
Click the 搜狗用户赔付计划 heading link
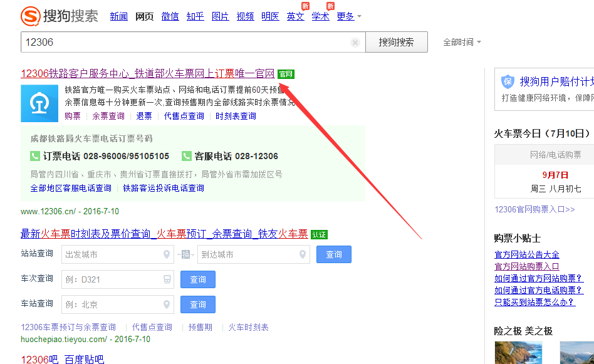pyautogui.click(x=557, y=81)
